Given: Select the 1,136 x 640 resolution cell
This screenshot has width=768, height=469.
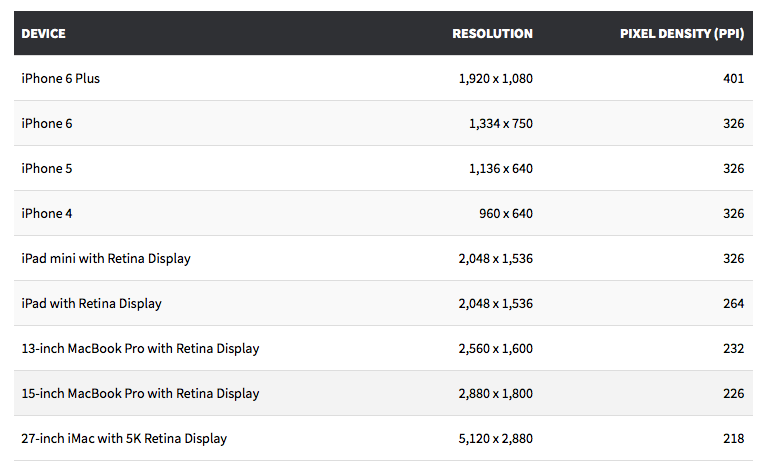Looking at the screenshot, I should pos(500,169).
